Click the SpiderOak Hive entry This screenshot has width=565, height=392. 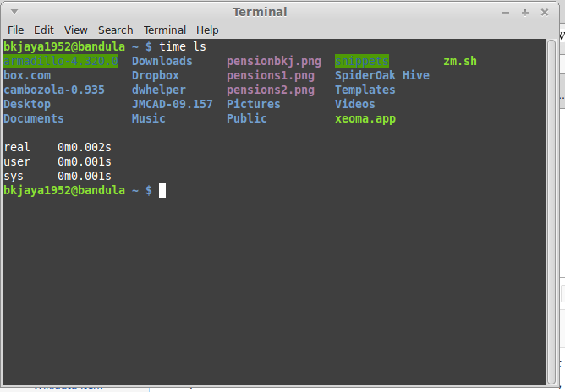click(x=382, y=75)
